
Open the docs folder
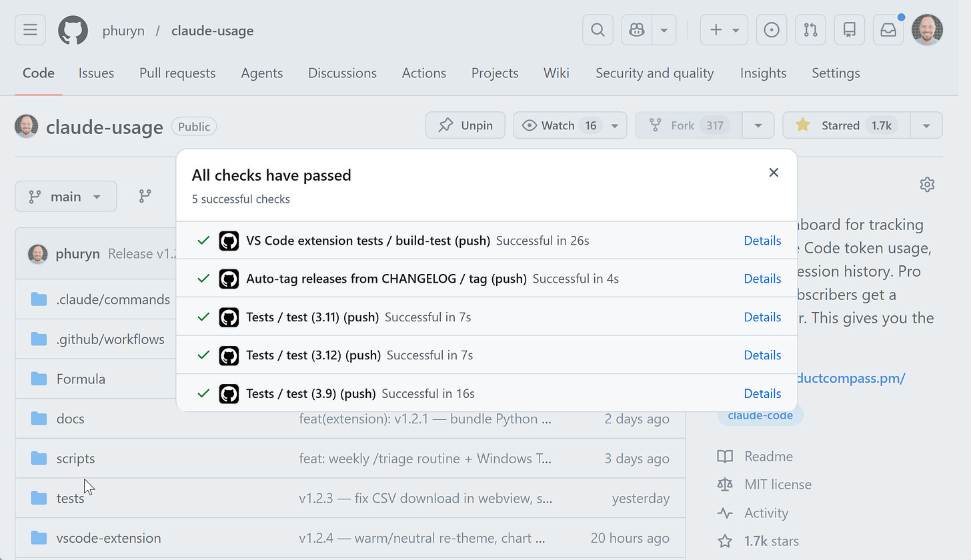click(x=70, y=419)
